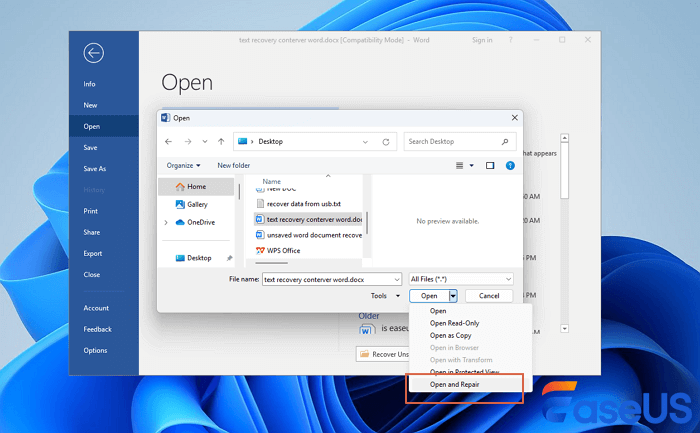
Task: Expand the OneDrive tree node
Action: click(166, 222)
